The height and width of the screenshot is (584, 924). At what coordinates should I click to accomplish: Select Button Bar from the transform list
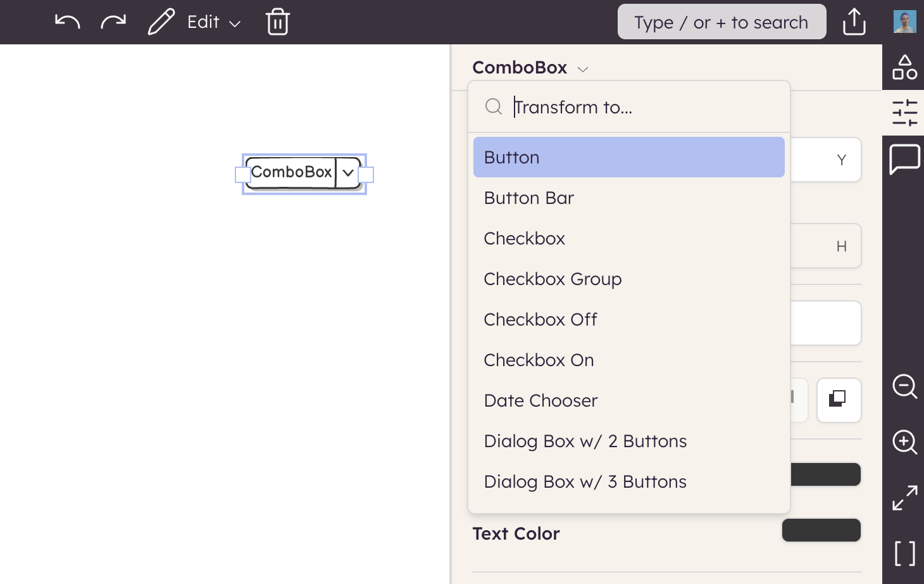pyautogui.click(x=528, y=198)
